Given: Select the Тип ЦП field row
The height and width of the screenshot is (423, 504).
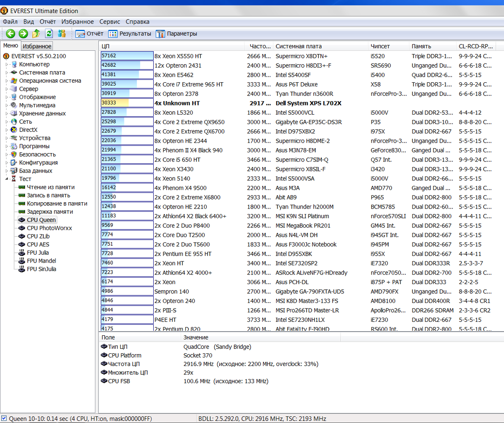Looking at the screenshot, I should pos(301,347).
